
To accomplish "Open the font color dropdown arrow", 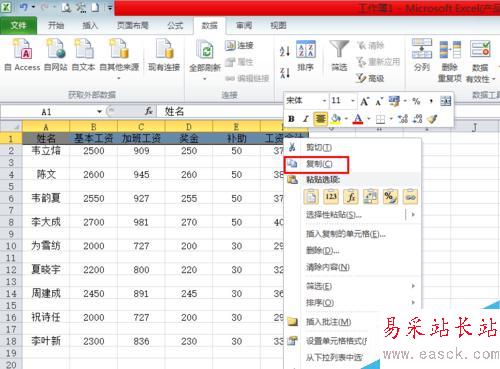I will coord(369,119).
